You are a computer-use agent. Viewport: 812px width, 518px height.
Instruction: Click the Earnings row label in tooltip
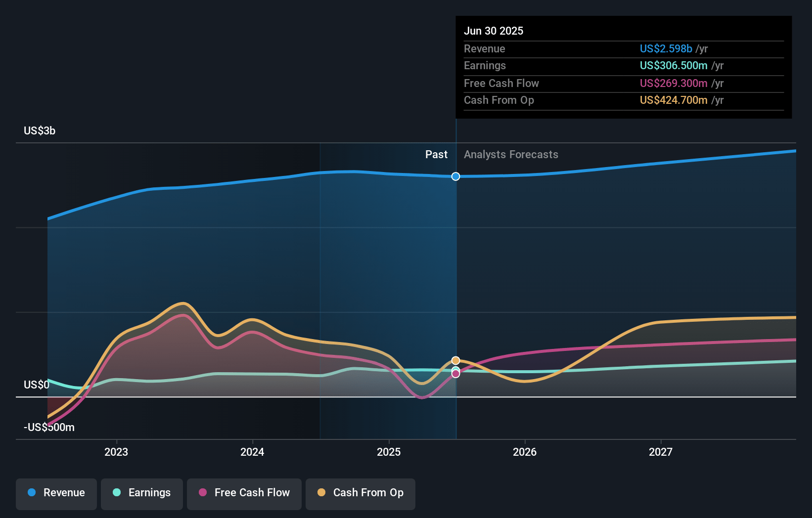coord(485,65)
